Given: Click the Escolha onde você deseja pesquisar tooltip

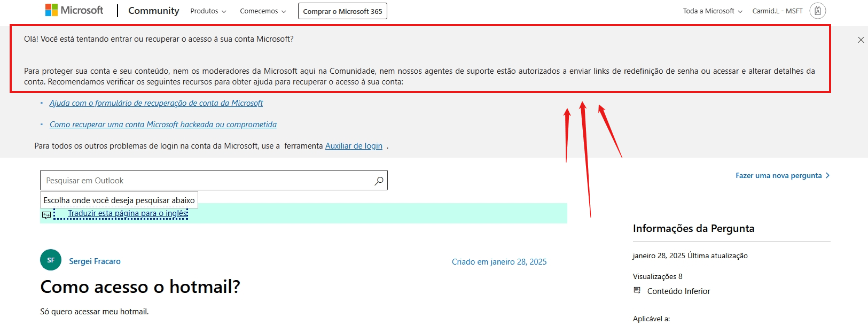Looking at the screenshot, I should coord(119,200).
